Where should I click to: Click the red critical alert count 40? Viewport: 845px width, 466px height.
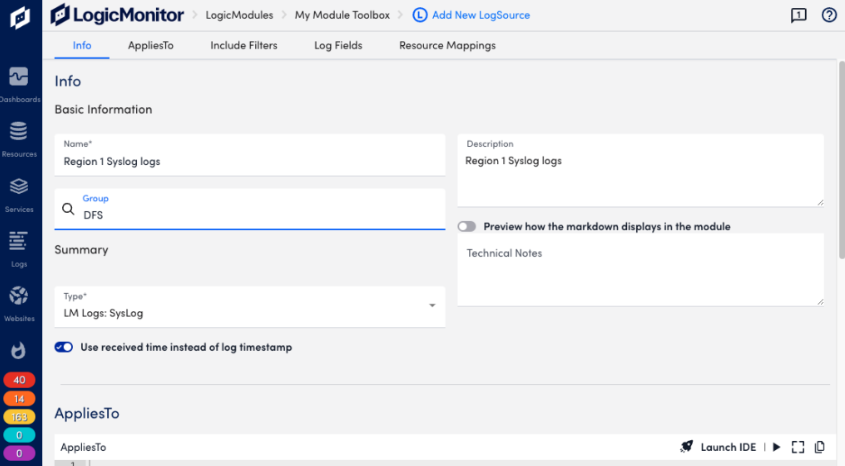[19, 380]
